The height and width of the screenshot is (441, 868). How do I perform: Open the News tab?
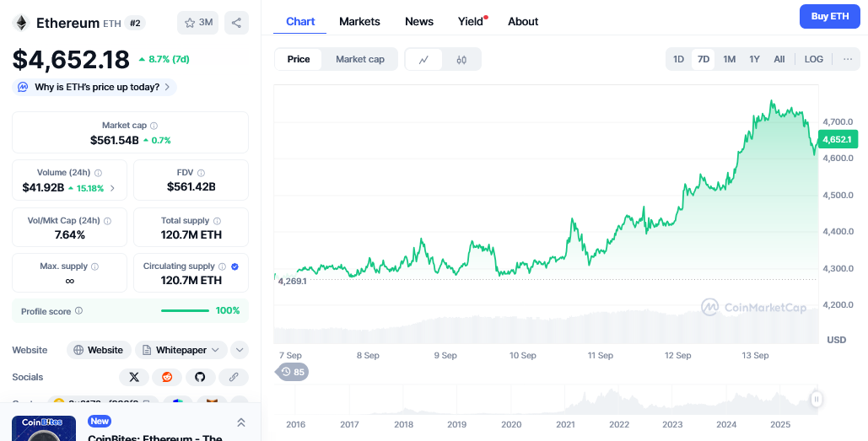tap(419, 22)
